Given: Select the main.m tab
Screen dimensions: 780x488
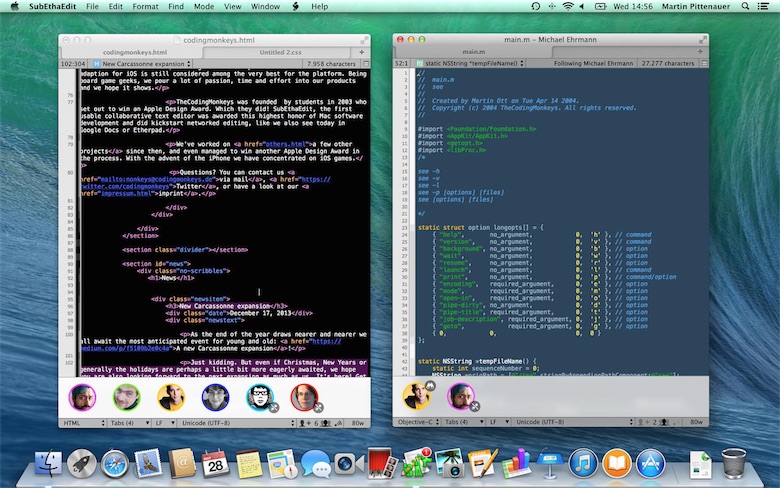Looking at the screenshot, I should (474, 52).
